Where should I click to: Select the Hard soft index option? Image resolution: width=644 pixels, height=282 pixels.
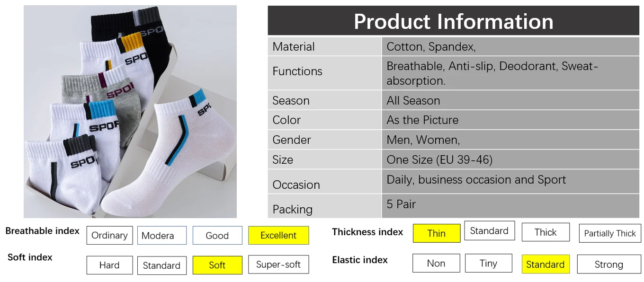(x=109, y=265)
